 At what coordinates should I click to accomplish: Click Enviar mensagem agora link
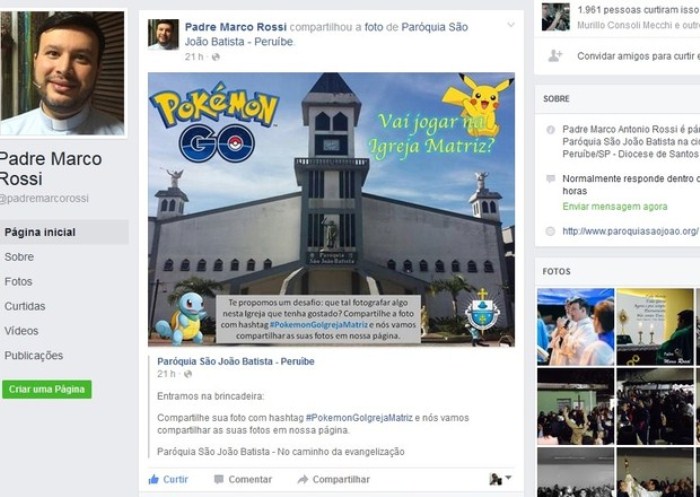point(615,206)
